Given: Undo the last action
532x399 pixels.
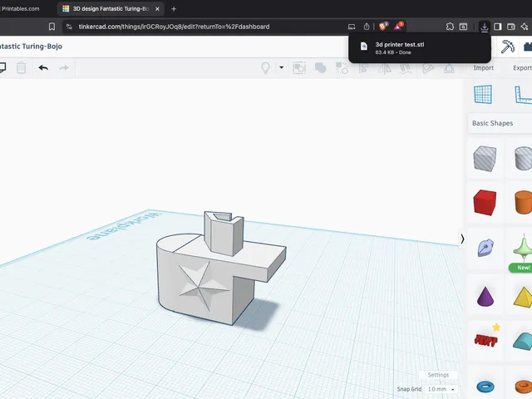Looking at the screenshot, I should [43, 68].
